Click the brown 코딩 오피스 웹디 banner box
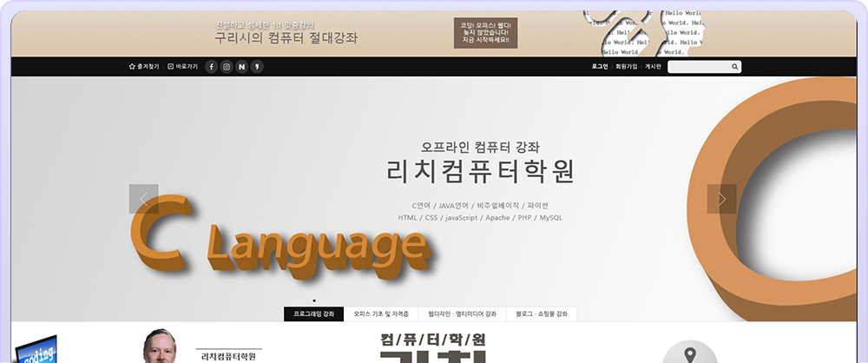Screen dimensions: 868x363 [x=486, y=33]
